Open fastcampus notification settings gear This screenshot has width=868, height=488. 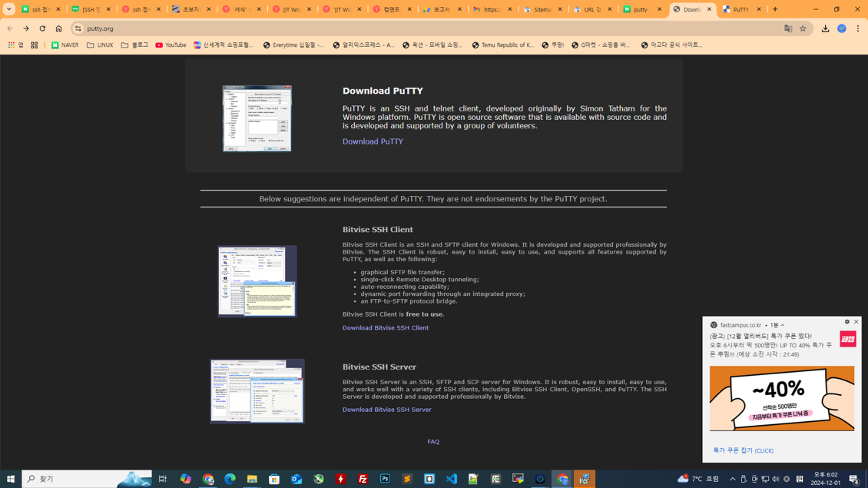coord(847,322)
